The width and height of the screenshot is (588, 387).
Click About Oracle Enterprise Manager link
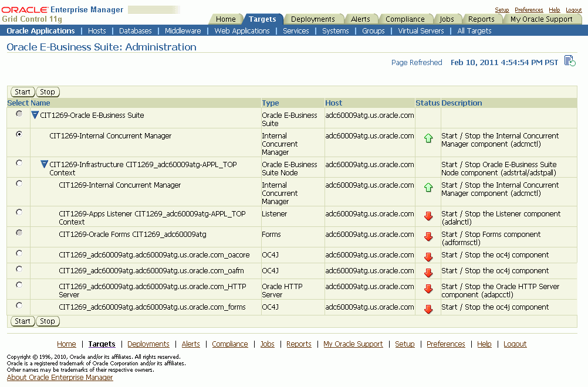click(x=60, y=377)
